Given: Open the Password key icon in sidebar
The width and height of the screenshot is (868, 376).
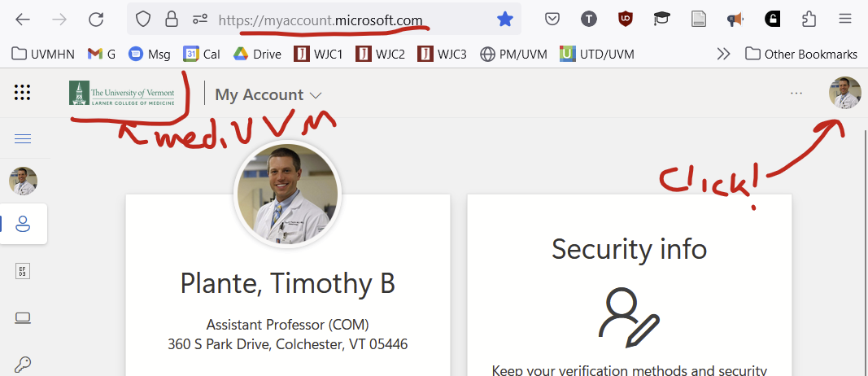Looking at the screenshot, I should point(23,365).
